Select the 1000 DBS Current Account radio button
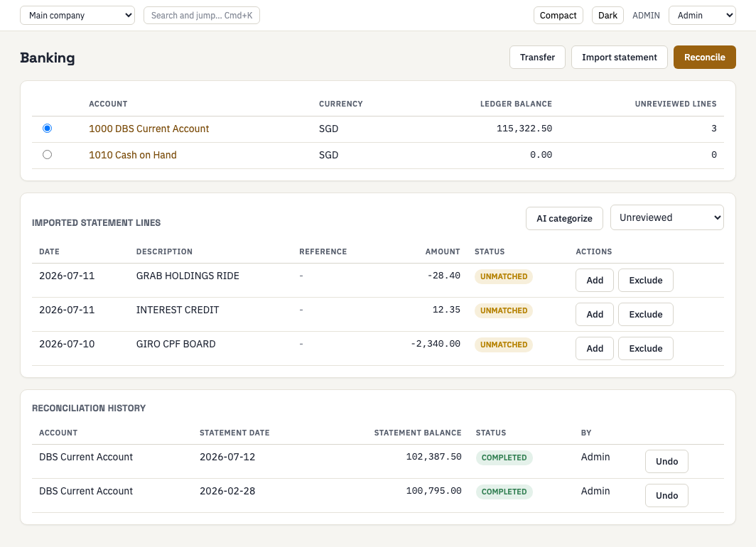Screen dimensions: 756x547 click(x=47, y=128)
